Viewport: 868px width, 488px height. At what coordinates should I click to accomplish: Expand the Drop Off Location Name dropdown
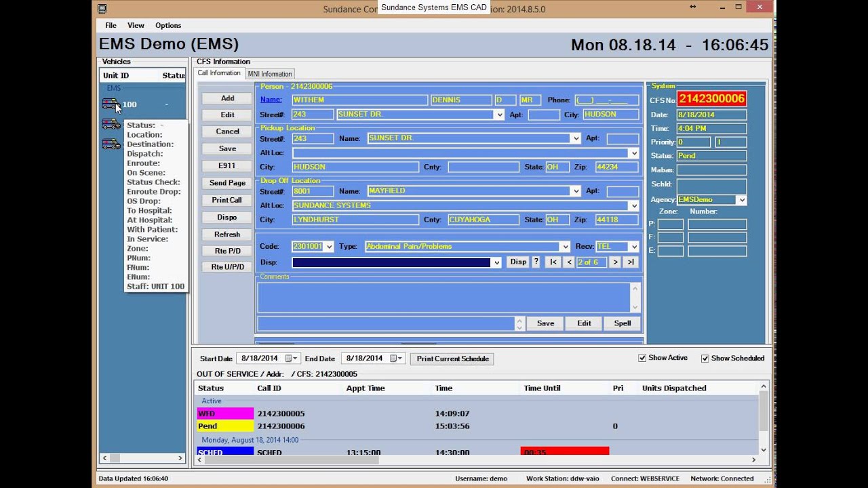[576, 191]
